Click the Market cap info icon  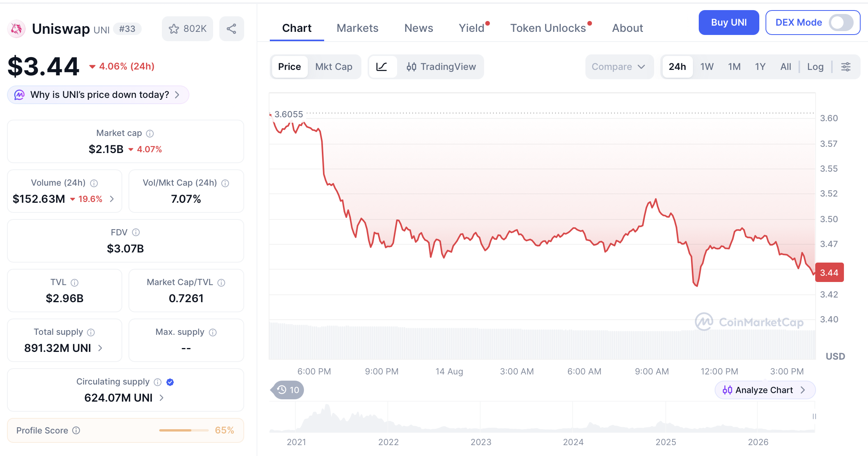(x=150, y=134)
